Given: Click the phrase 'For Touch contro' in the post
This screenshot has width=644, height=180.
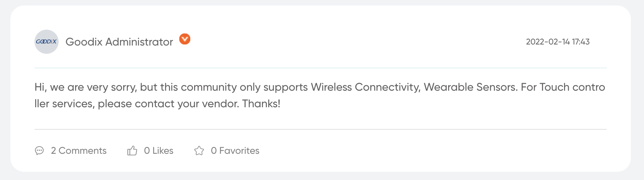Looking at the screenshot, I should [x=563, y=87].
